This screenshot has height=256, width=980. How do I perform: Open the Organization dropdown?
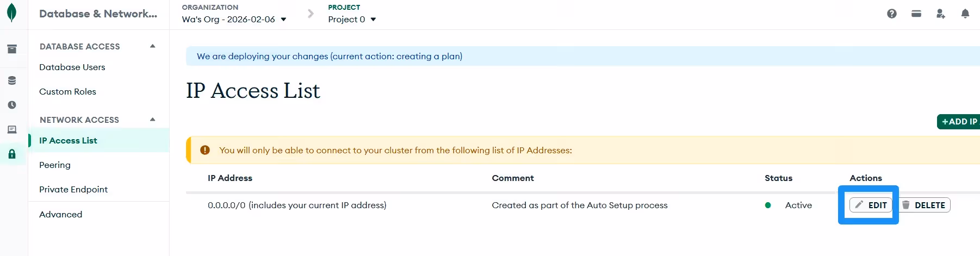click(x=234, y=20)
